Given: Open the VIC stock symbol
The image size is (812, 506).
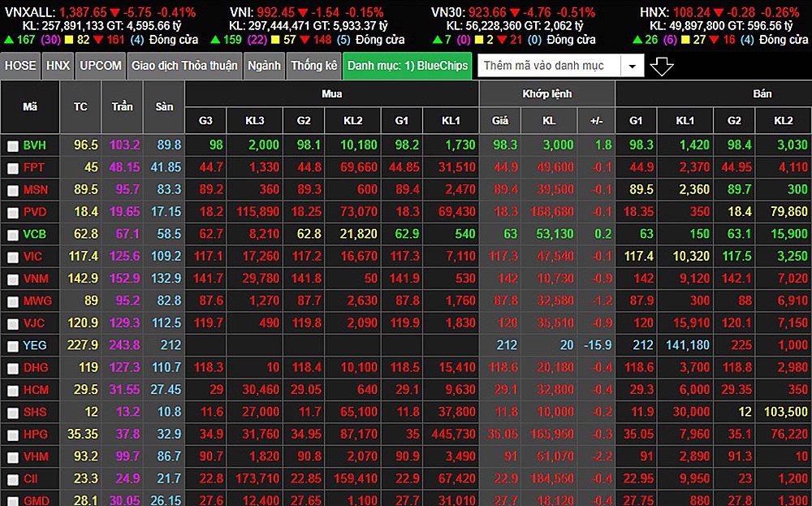Looking at the screenshot, I should (33, 257).
